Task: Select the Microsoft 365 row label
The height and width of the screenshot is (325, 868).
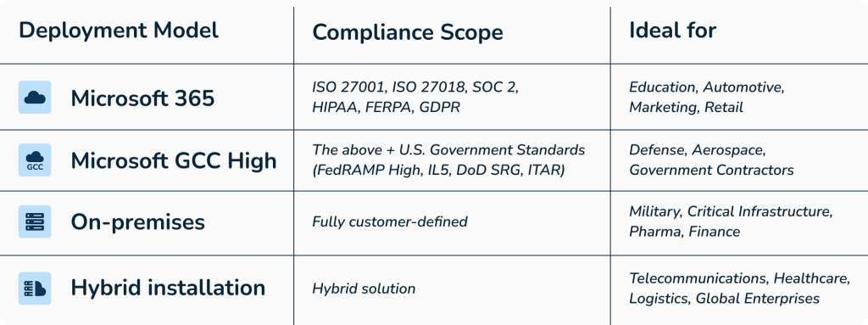Action: pos(142,98)
